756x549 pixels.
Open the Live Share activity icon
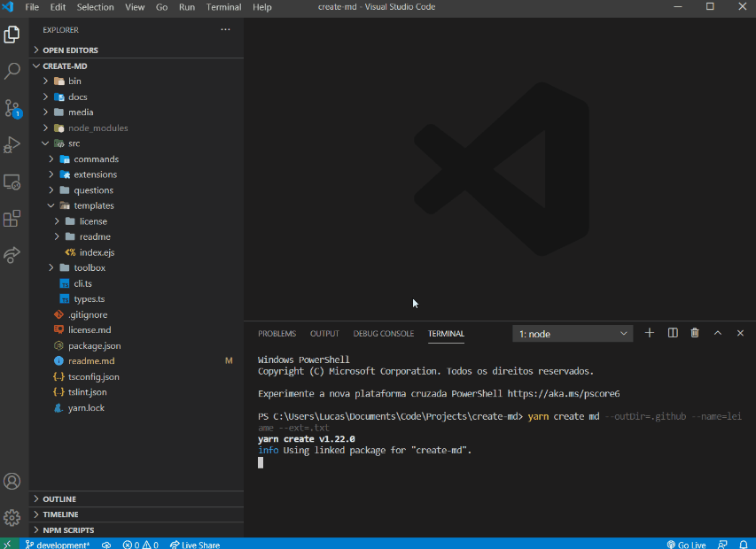click(x=12, y=254)
